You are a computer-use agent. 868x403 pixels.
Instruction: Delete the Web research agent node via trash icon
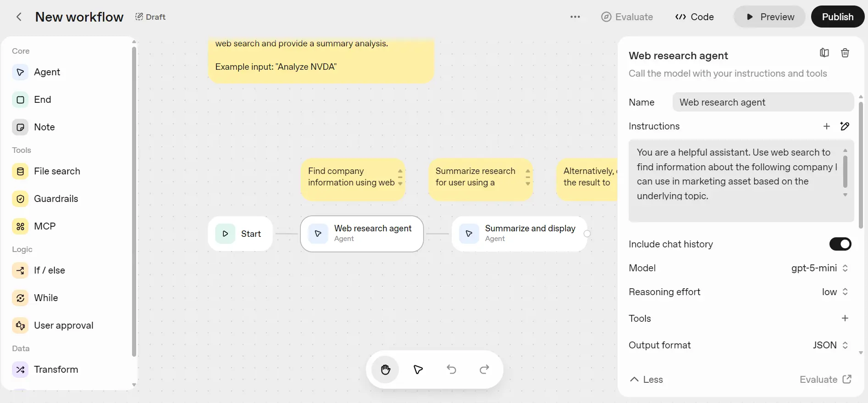pyautogui.click(x=845, y=53)
